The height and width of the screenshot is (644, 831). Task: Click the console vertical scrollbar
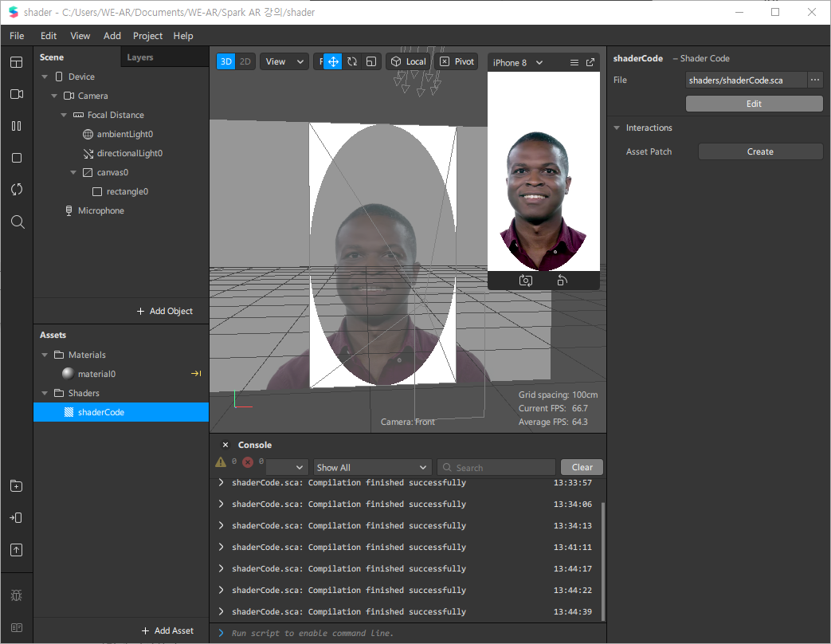coord(603,561)
